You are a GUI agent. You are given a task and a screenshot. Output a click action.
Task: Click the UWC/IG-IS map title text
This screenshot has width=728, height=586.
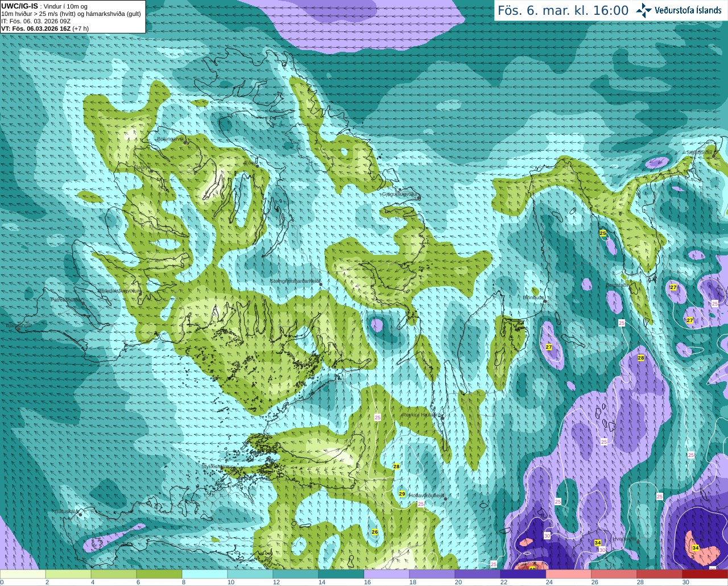(19, 6)
